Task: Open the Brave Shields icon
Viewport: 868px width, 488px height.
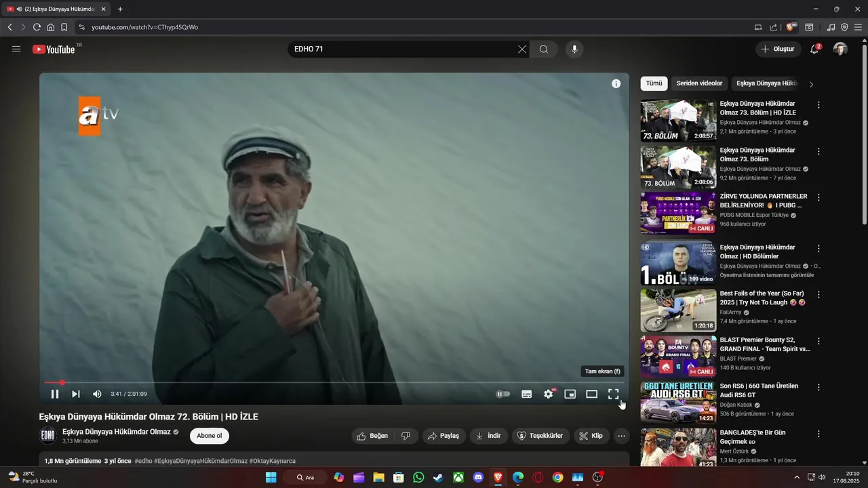Action: [791, 27]
